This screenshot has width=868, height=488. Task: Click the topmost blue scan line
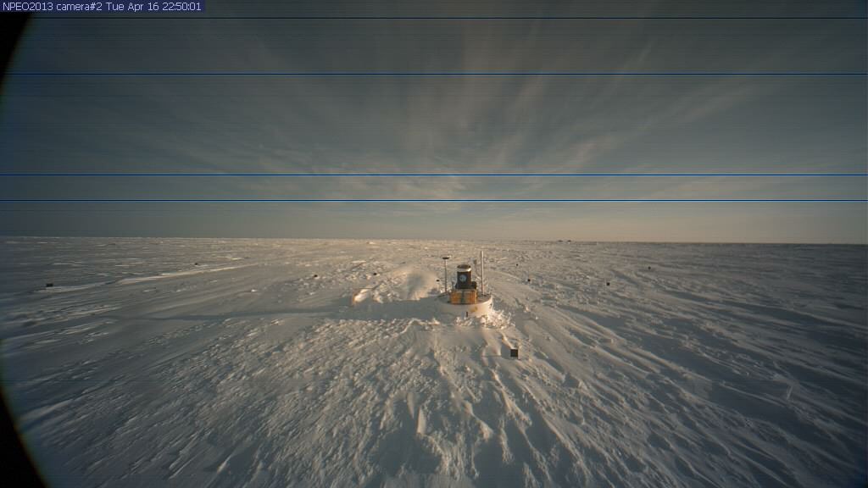click(x=434, y=18)
